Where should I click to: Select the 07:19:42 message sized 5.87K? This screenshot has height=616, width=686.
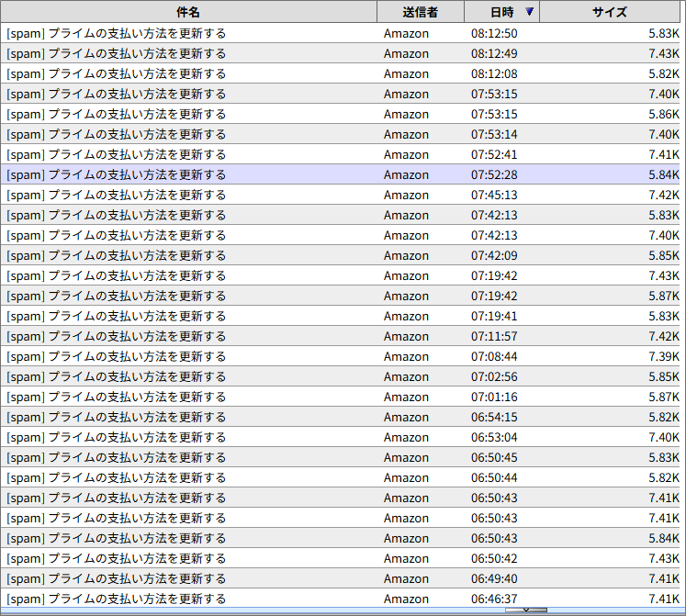coord(341,296)
